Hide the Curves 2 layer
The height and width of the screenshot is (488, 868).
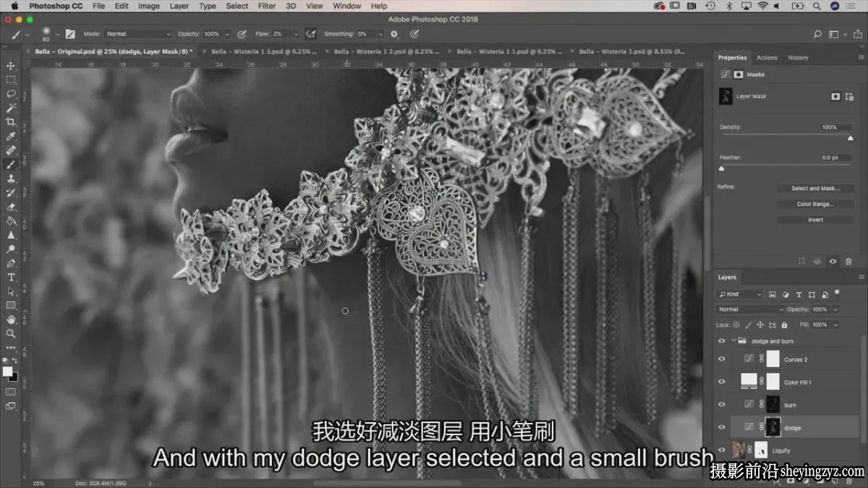tap(721, 359)
